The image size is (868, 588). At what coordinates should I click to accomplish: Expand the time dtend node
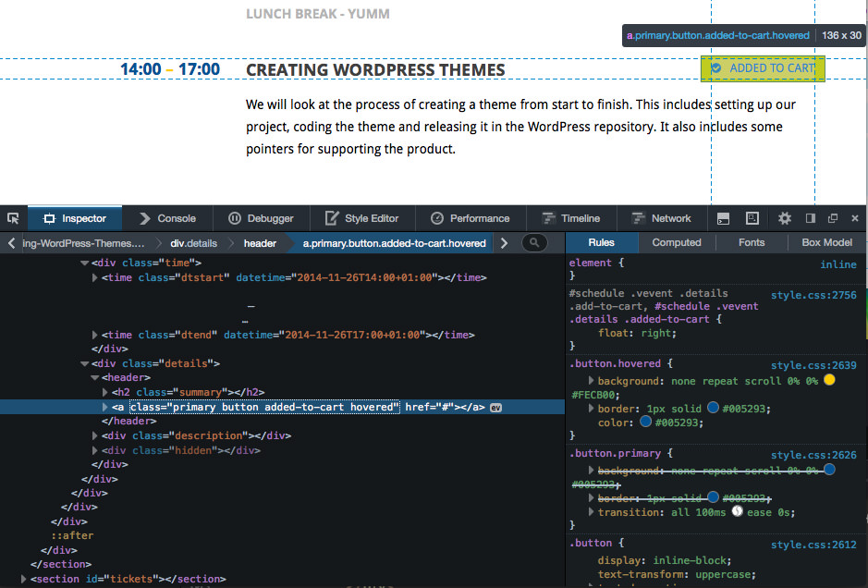click(x=94, y=335)
